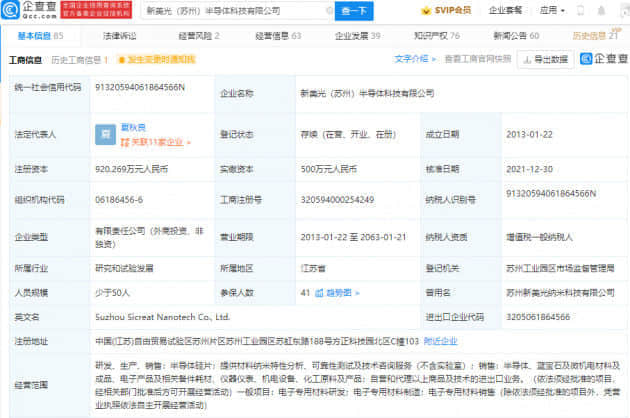
Task: Open the 经营风险 tab
Action: [x=199, y=36]
